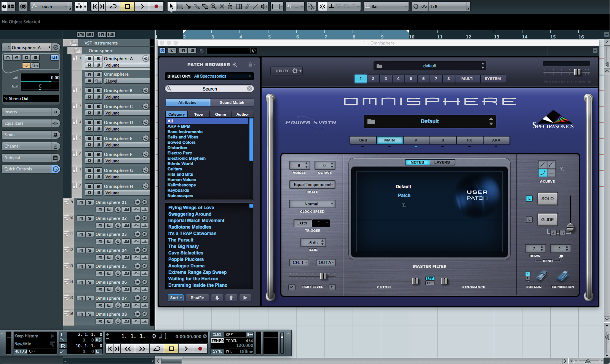Select the Mute tool in the toolbar
Screen dimensions: 610x364
tap(222, 6)
